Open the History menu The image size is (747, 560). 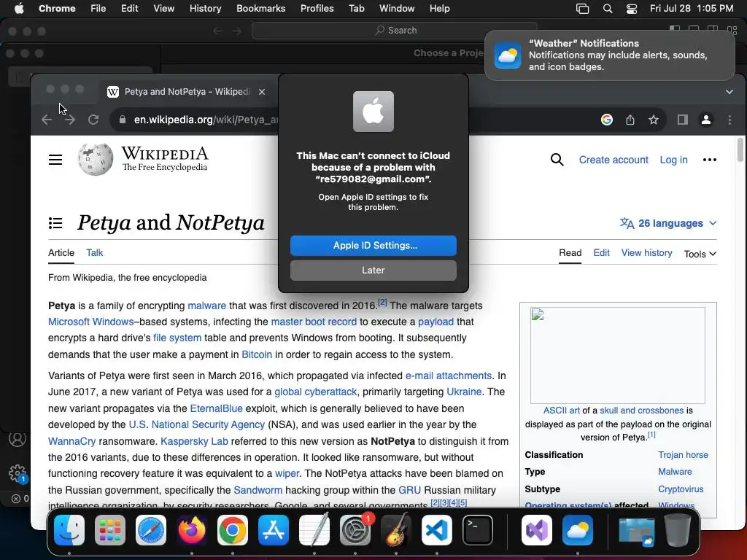click(x=205, y=8)
